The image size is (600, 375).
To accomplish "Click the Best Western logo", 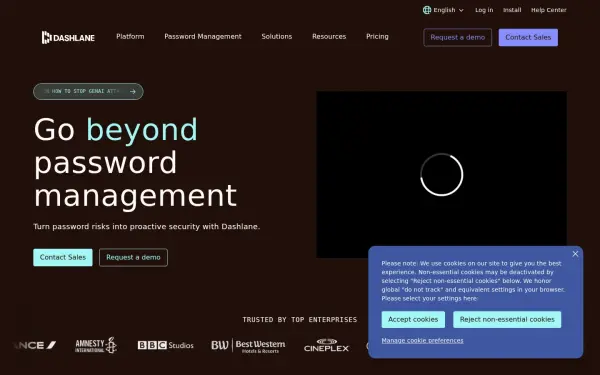I will 248,346.
